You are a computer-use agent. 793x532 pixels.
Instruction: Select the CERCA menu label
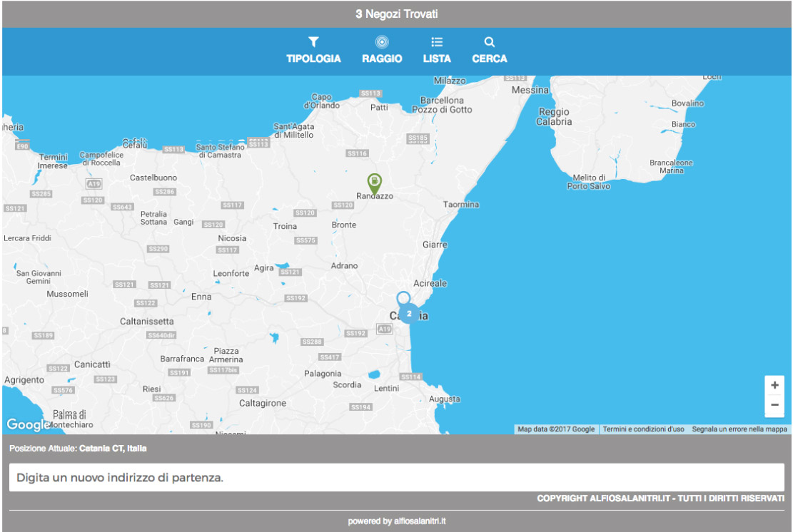point(490,58)
